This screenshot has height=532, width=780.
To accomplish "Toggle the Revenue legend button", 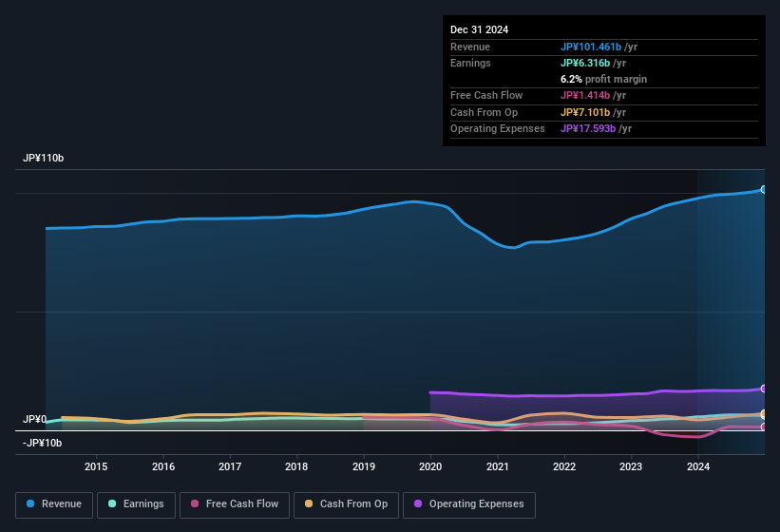I will pyautogui.click(x=54, y=504).
